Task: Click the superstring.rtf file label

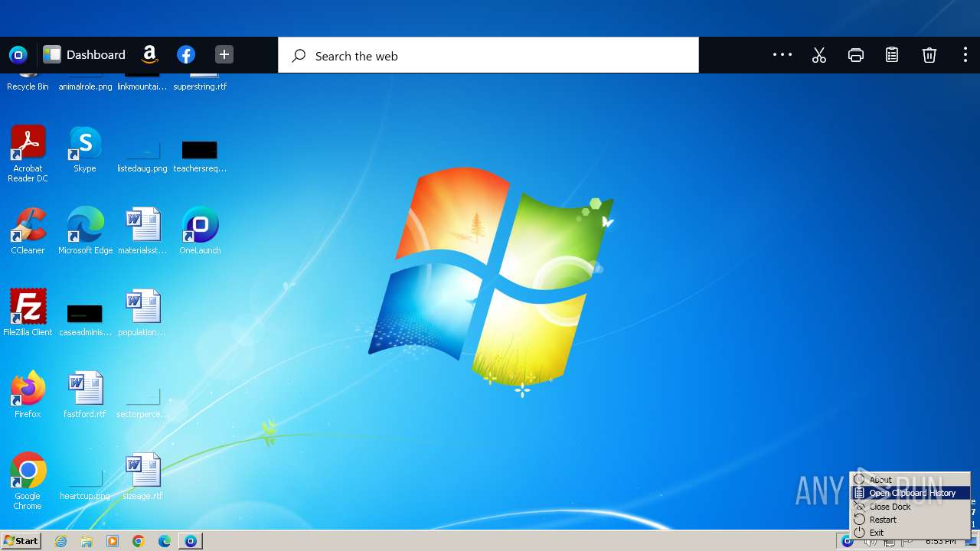Action: coord(200,86)
